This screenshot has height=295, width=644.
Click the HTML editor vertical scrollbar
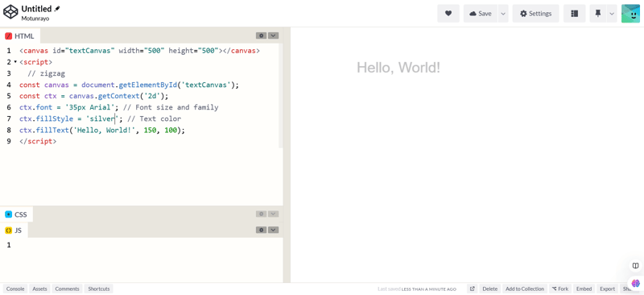281,95
